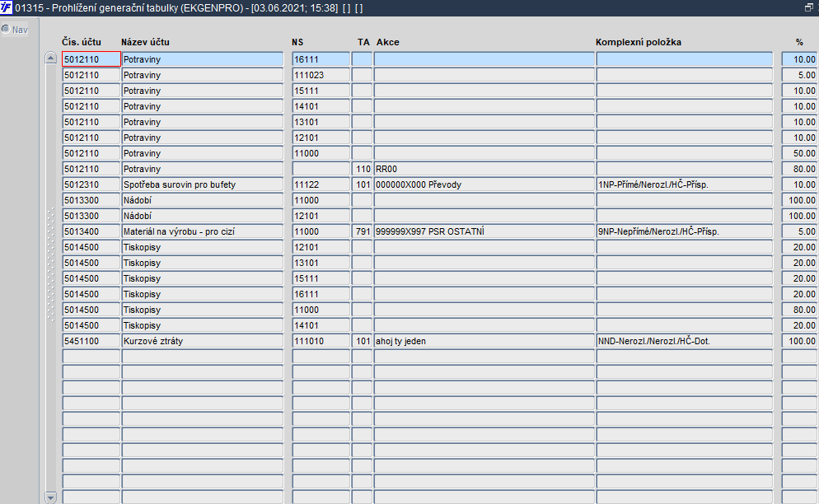Screen dimensions: 819x504
Task: Select the Nav radio button
Action: pos(6,30)
